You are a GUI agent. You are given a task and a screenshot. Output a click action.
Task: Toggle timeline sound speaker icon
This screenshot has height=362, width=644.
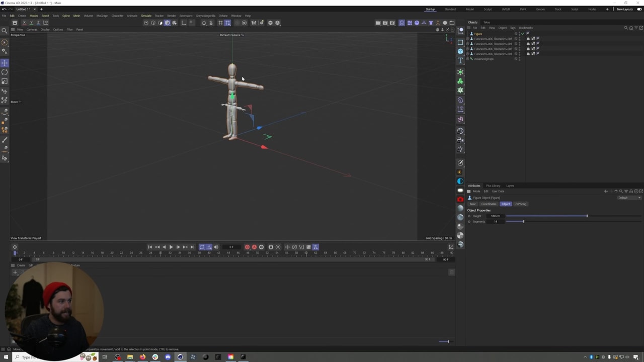pyautogui.click(x=216, y=247)
